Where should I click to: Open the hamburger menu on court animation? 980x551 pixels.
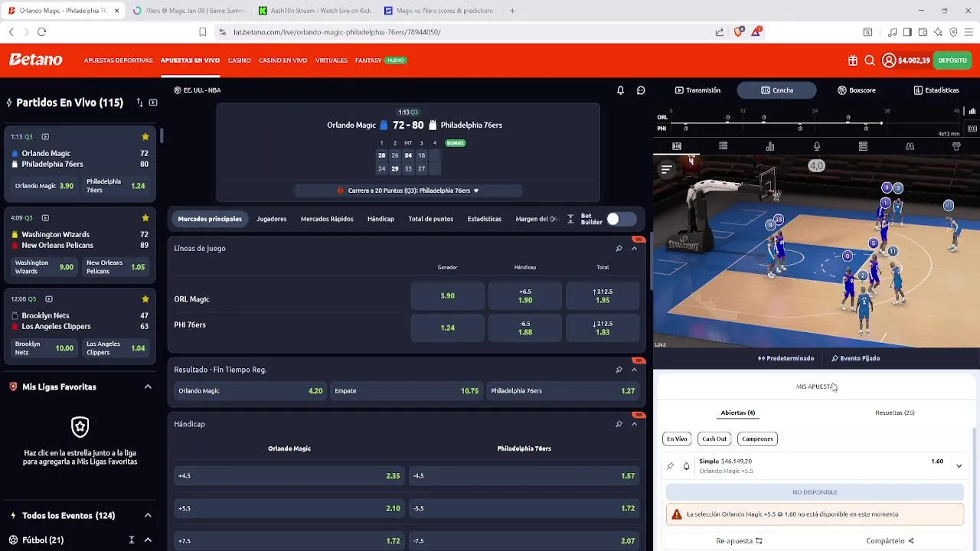[x=666, y=170]
